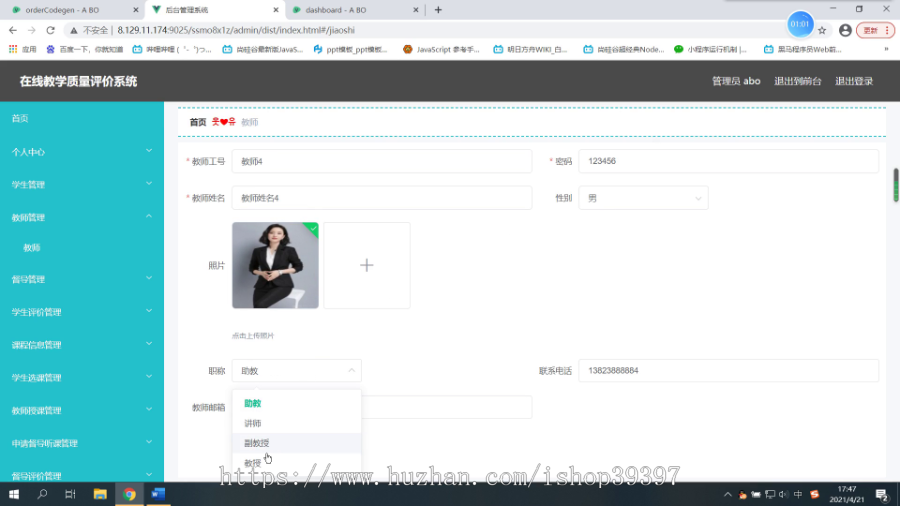Click the browser back arrow
This screenshot has height=506, width=900.
coord(13,30)
